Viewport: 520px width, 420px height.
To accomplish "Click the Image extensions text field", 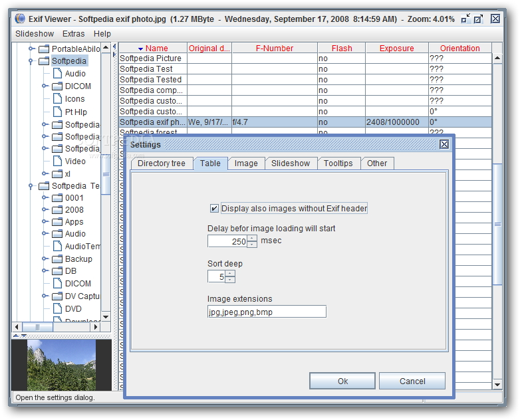I will tap(267, 312).
